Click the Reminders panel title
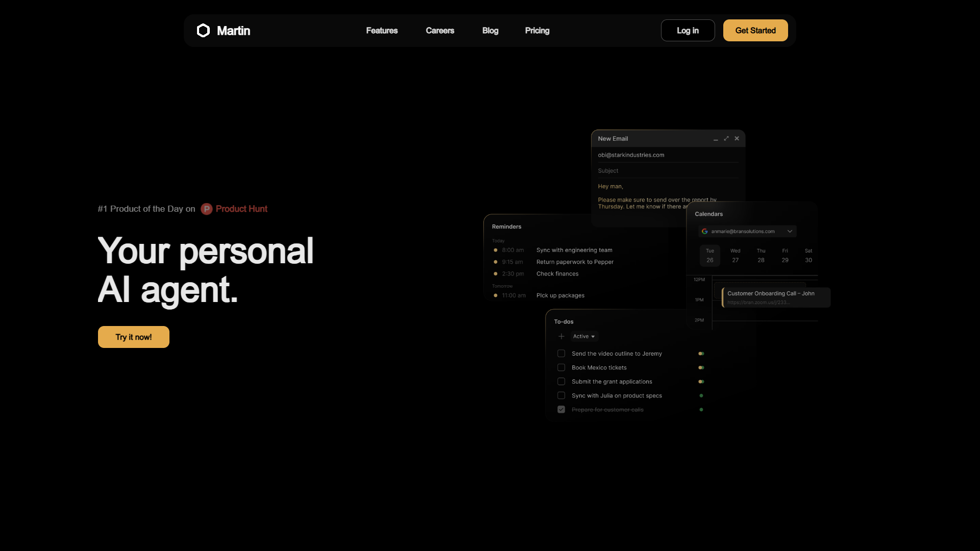 coord(507,227)
